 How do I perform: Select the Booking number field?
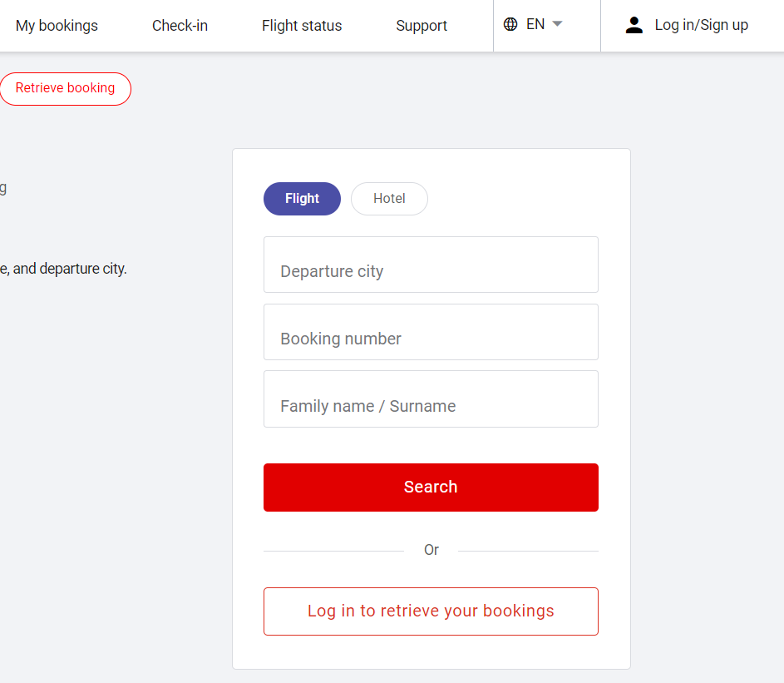[431, 332]
